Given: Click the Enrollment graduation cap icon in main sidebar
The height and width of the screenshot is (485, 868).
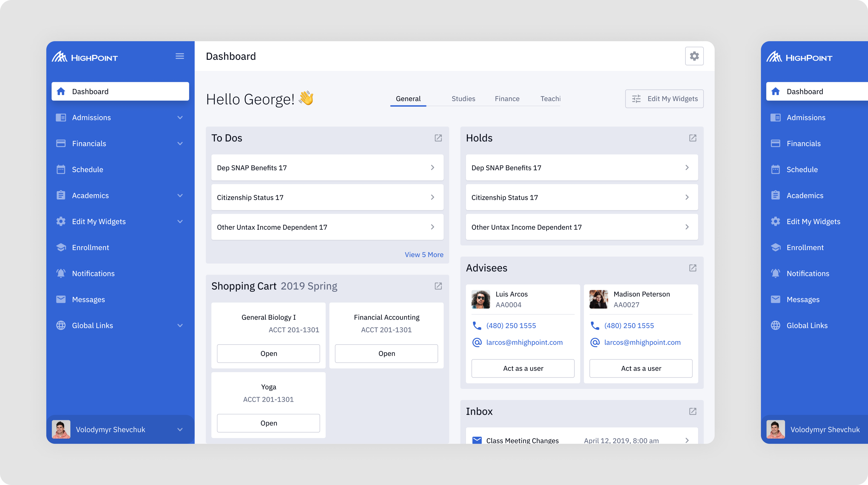Looking at the screenshot, I should 61,248.
